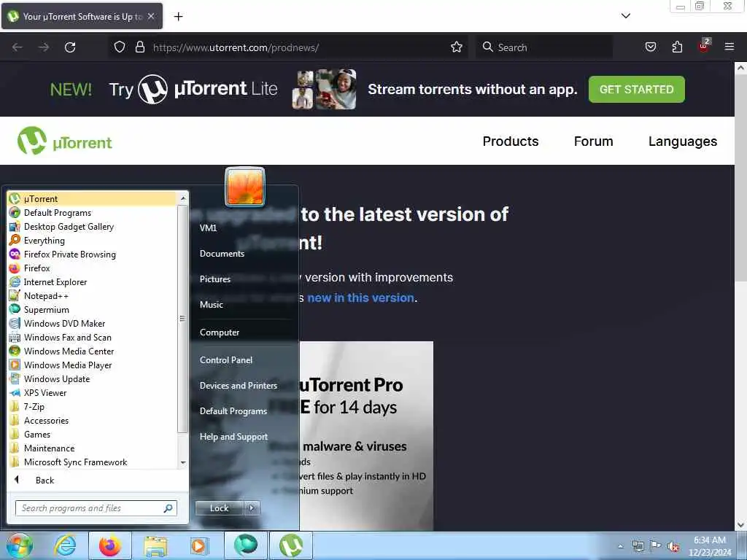
Task: Open Default Programs in the programs list
Action: [93, 212]
